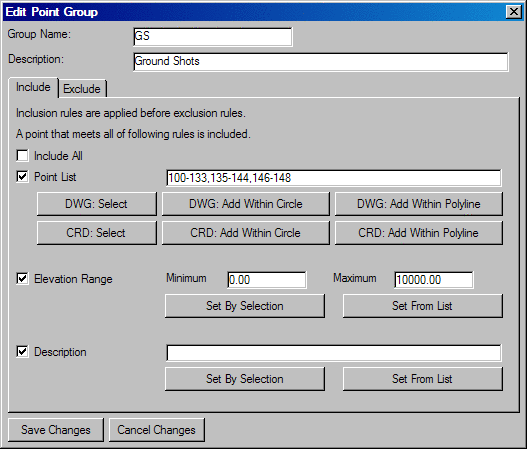The image size is (527, 449).
Task: Choose CRD: Add Within Polyline
Action: (419, 233)
